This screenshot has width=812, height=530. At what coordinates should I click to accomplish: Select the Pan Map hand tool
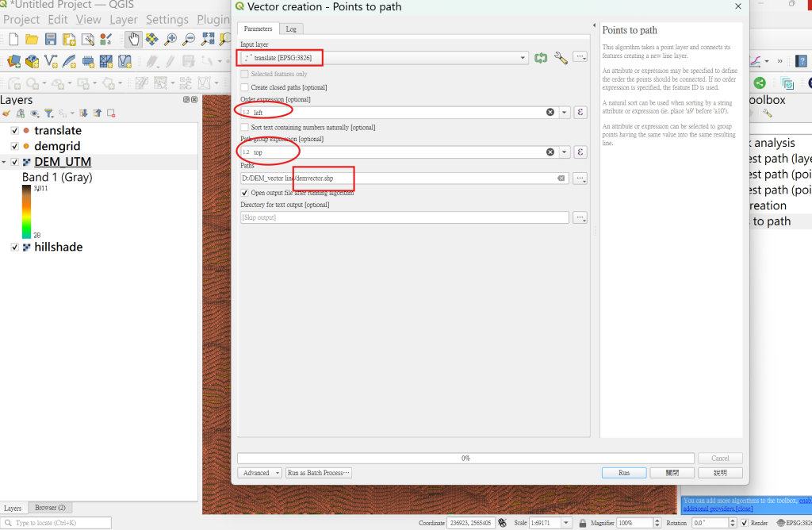pyautogui.click(x=133, y=40)
